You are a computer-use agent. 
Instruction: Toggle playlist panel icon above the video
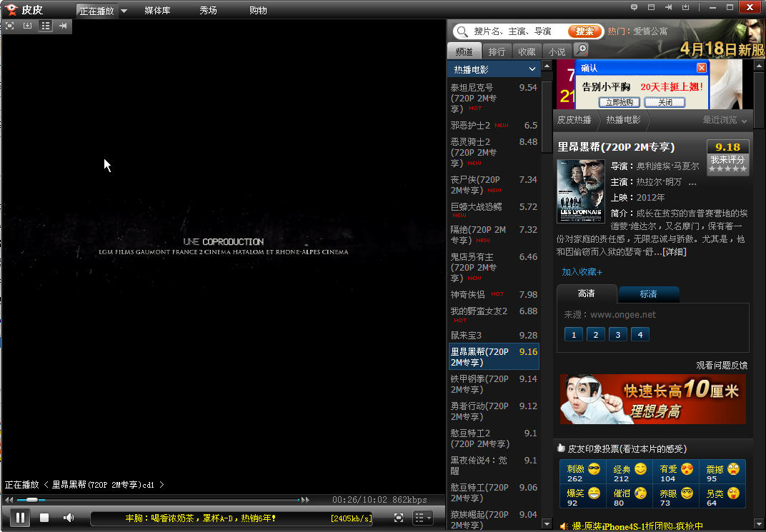pos(46,26)
